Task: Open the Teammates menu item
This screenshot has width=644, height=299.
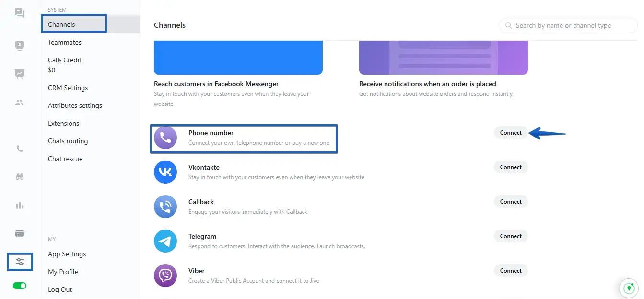Action: 65,42
